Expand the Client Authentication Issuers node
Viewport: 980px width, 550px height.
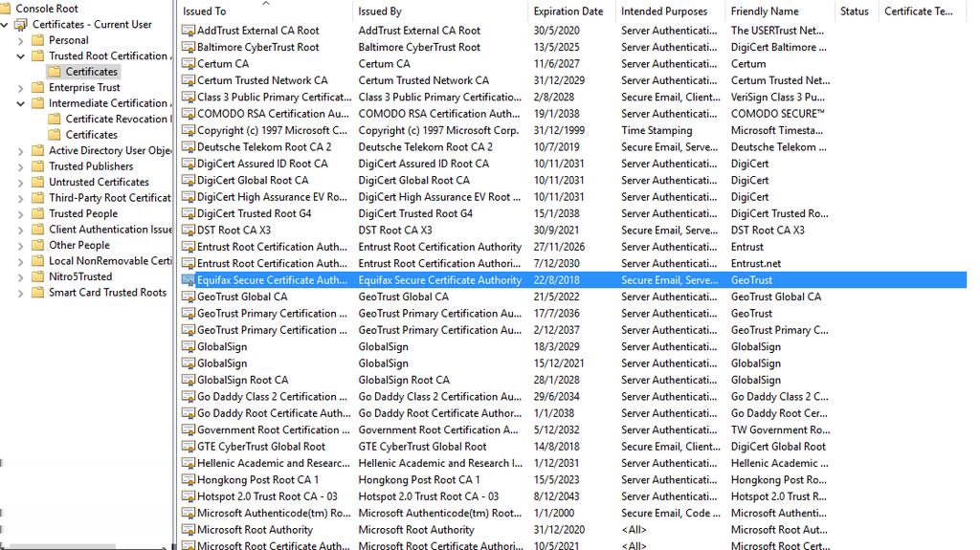click(21, 230)
